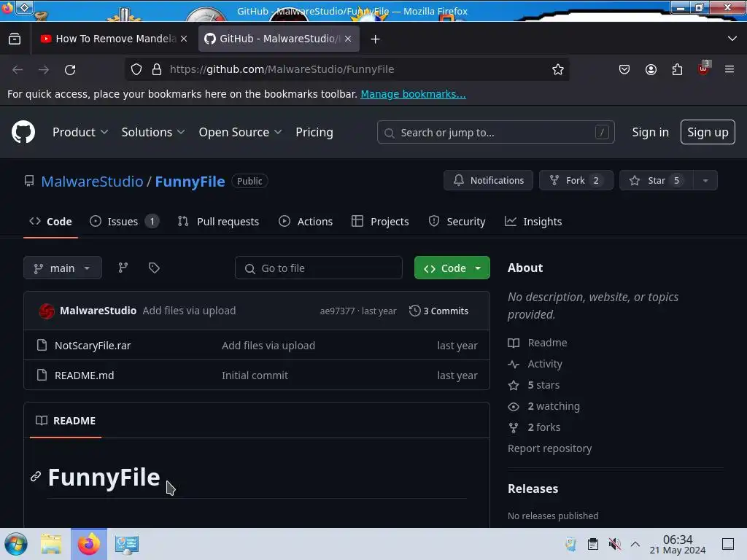The width and height of the screenshot is (747, 560).
Task: Open the Pocket save icon
Action: (x=624, y=69)
